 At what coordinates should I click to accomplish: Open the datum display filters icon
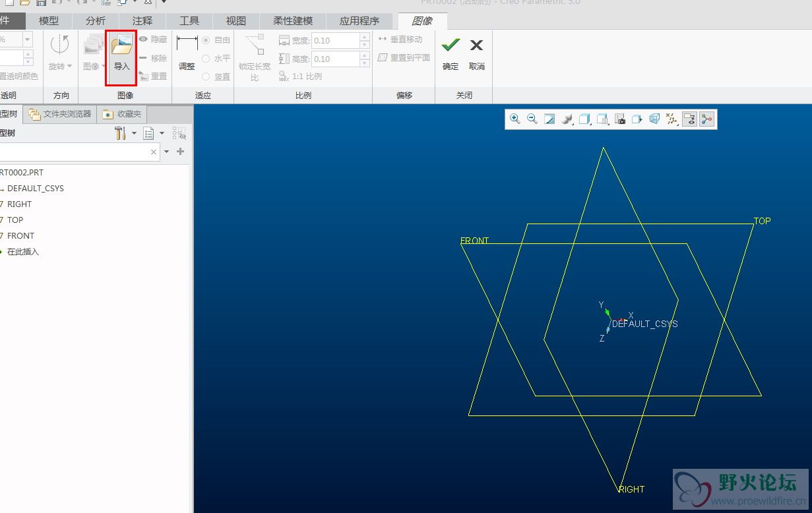point(672,119)
